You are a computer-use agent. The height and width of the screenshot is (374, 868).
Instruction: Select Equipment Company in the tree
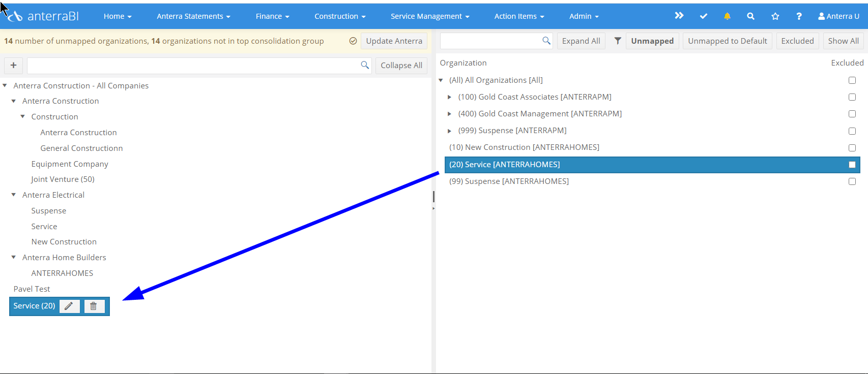click(70, 164)
